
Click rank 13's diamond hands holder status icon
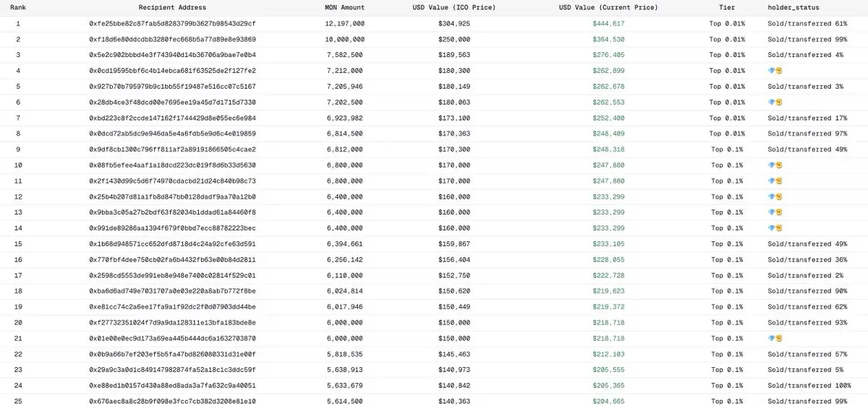[x=775, y=212]
